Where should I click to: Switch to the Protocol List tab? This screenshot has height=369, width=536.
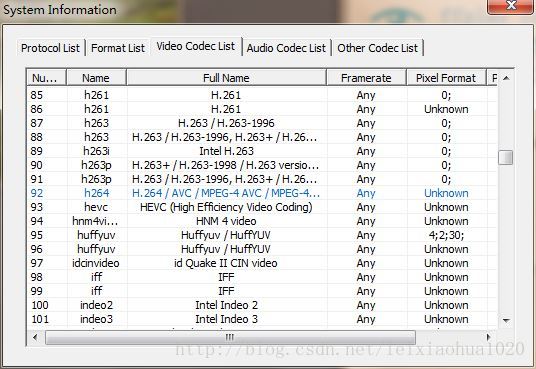[x=50, y=48]
